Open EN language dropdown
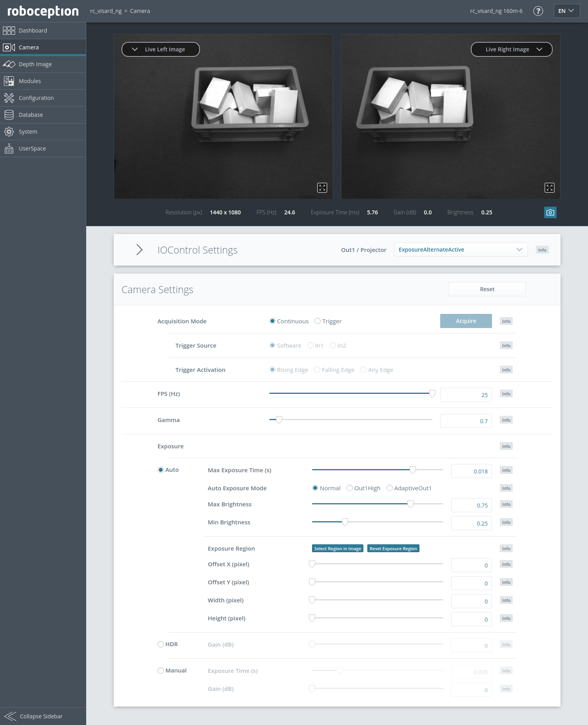Image resolution: width=588 pixels, height=725 pixels. tap(566, 11)
